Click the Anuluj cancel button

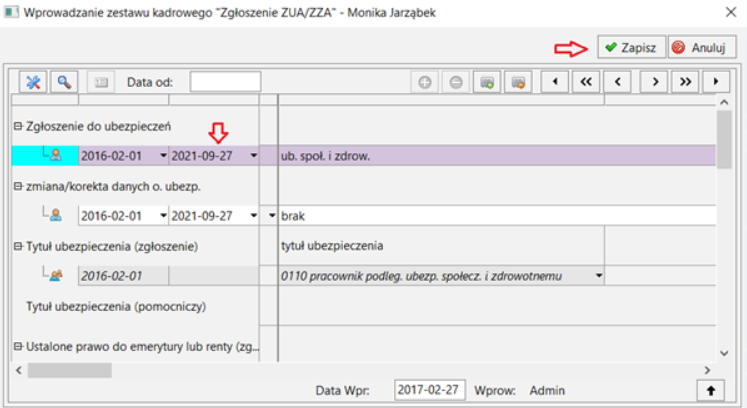pyautogui.click(x=701, y=47)
